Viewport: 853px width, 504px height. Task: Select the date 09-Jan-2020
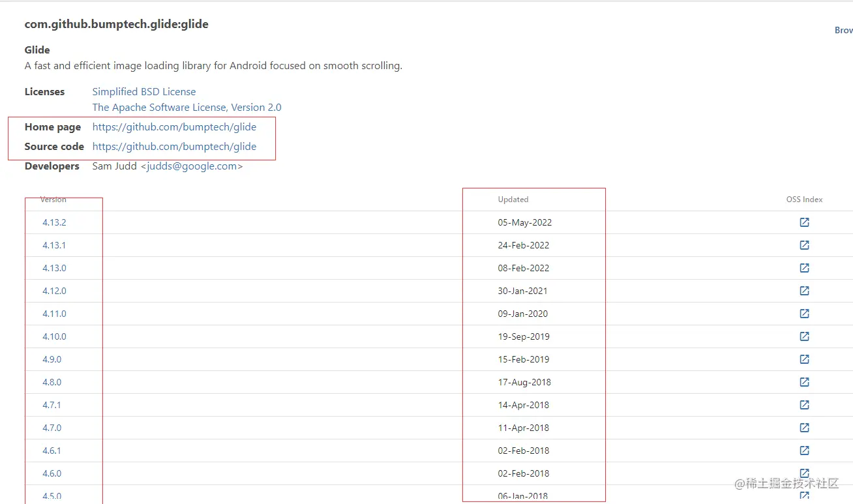pos(523,314)
